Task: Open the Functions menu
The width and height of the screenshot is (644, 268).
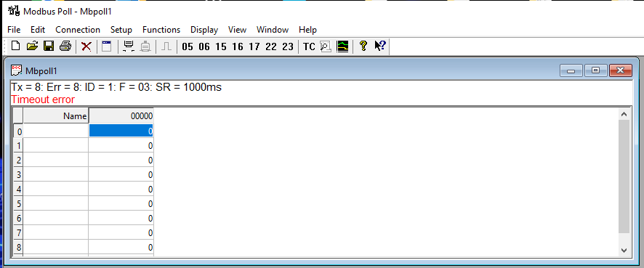Action: click(x=161, y=30)
